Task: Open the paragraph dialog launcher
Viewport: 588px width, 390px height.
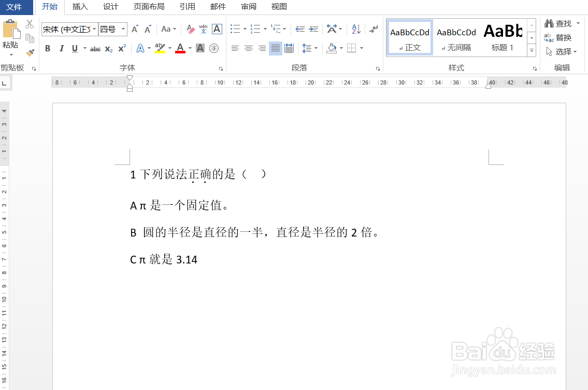Action: pyautogui.click(x=378, y=68)
